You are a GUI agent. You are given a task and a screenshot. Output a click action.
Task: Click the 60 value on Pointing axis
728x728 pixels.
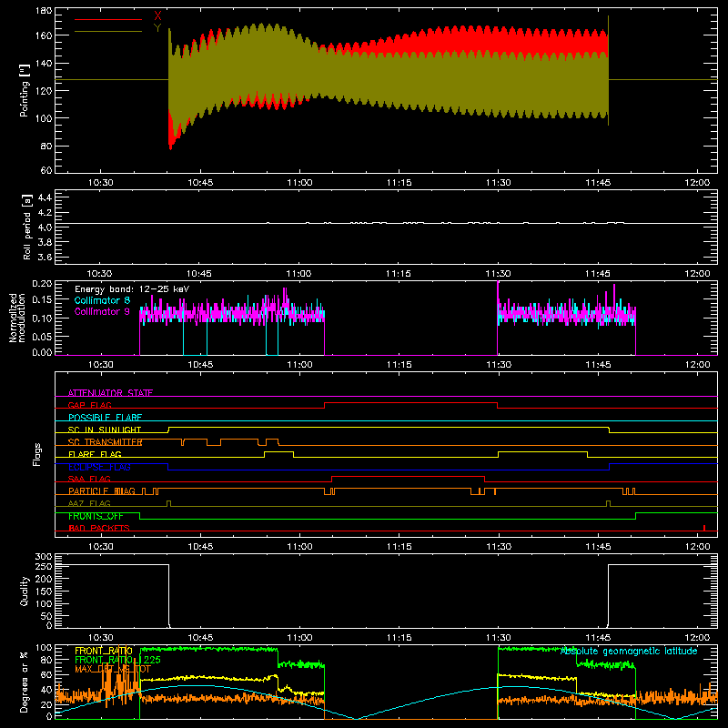coord(46,170)
